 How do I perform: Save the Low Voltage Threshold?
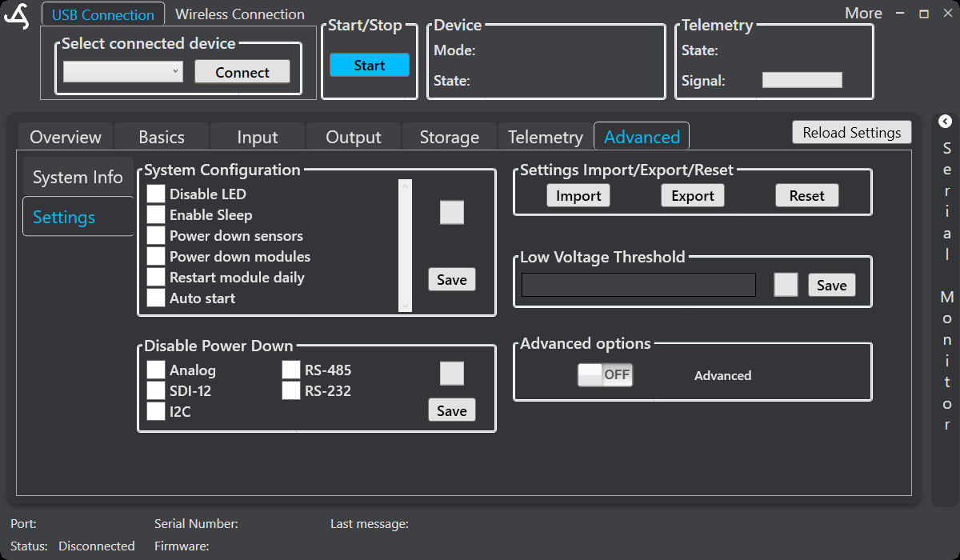[x=832, y=286]
